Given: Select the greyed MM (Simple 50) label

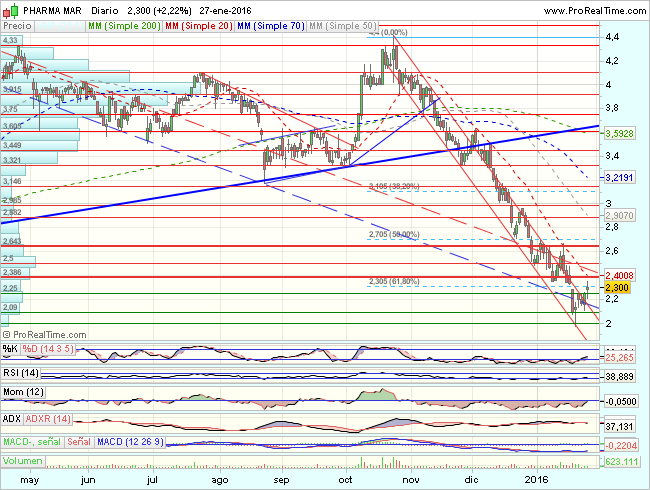Looking at the screenshot, I should (x=342, y=26).
